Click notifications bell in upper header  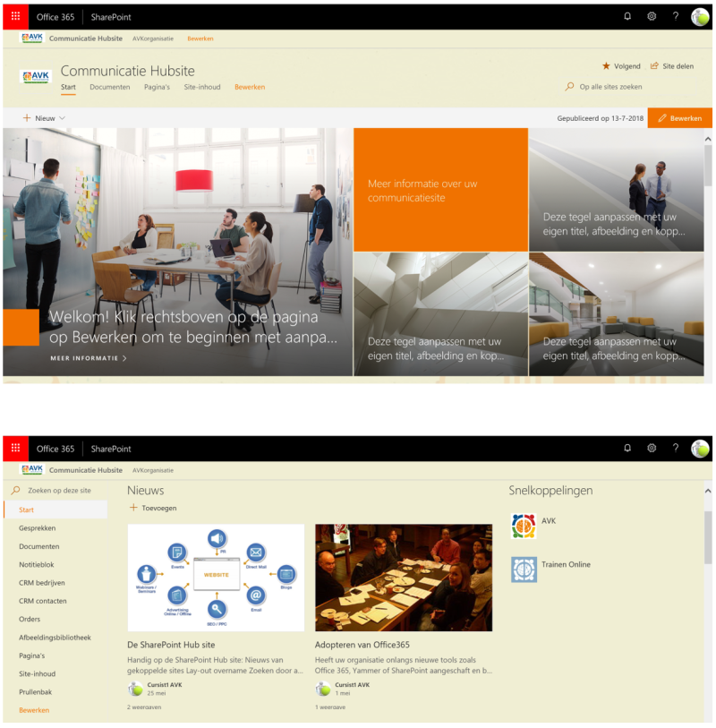click(627, 17)
